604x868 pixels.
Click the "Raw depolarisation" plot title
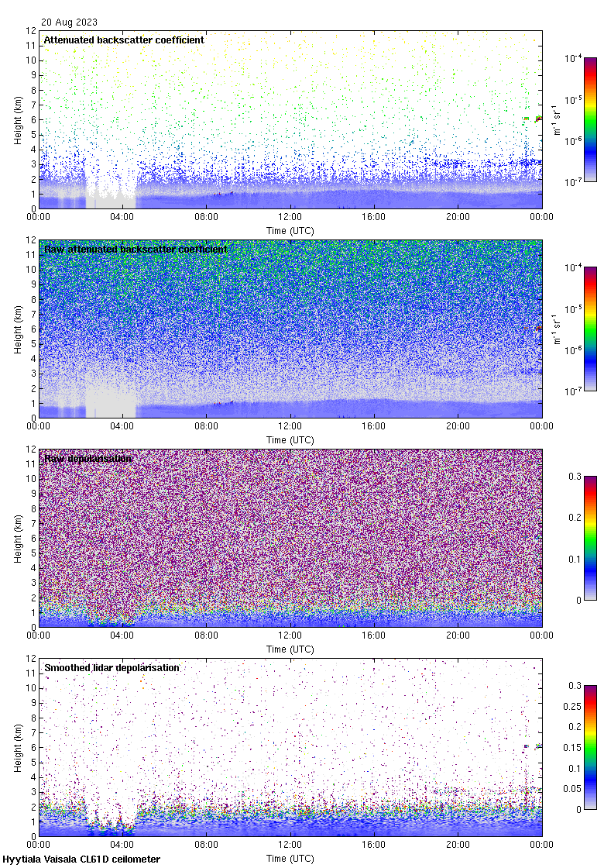coord(88,458)
